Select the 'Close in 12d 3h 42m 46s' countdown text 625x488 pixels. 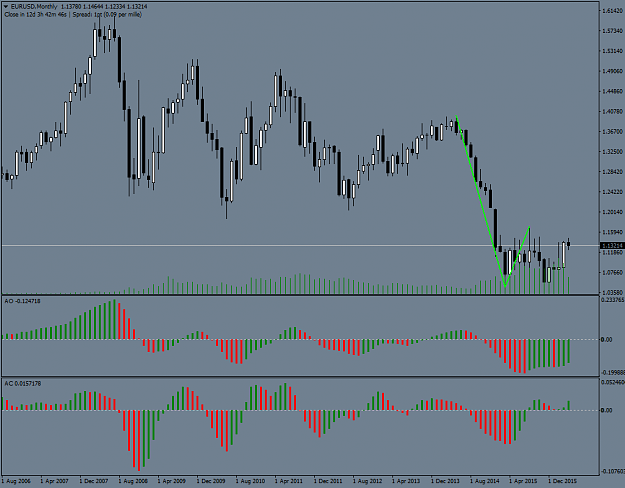pos(35,15)
